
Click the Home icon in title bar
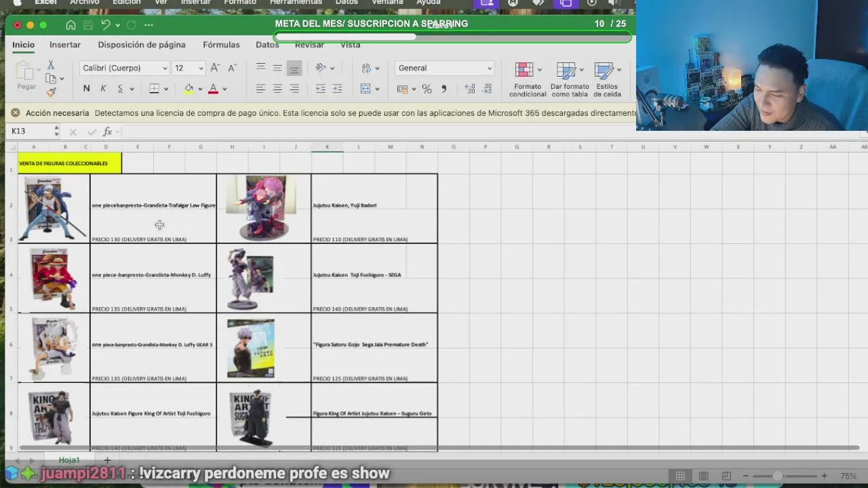coord(71,25)
